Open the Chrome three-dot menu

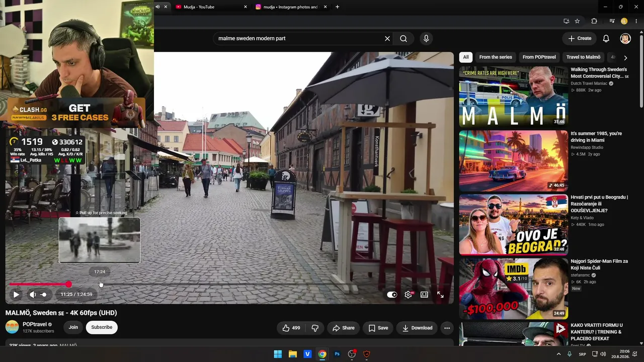pos(636,21)
